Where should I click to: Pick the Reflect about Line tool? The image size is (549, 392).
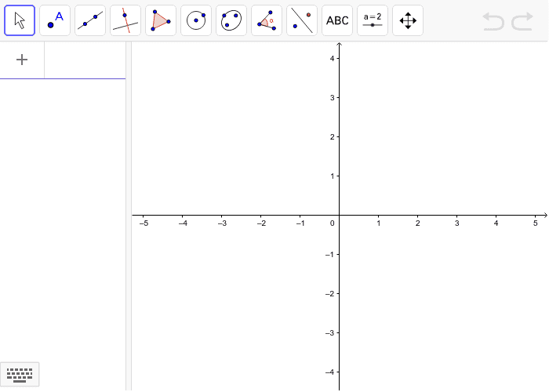pos(302,20)
